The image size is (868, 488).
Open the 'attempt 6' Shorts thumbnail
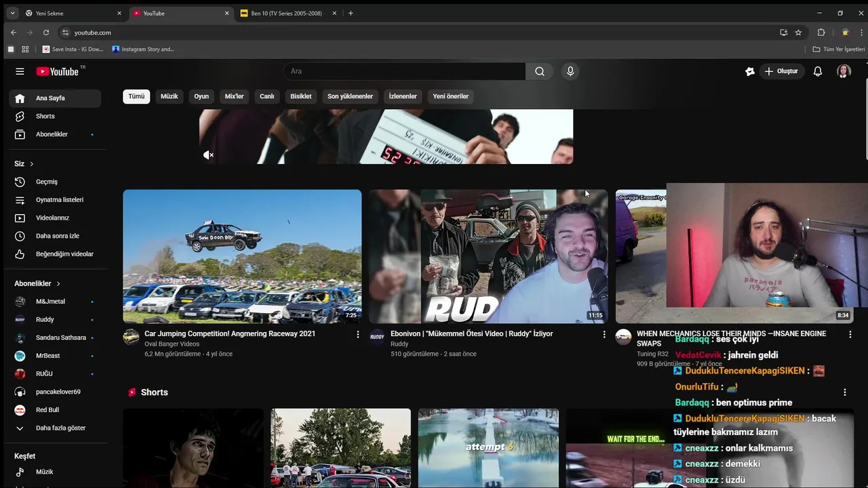click(x=488, y=448)
